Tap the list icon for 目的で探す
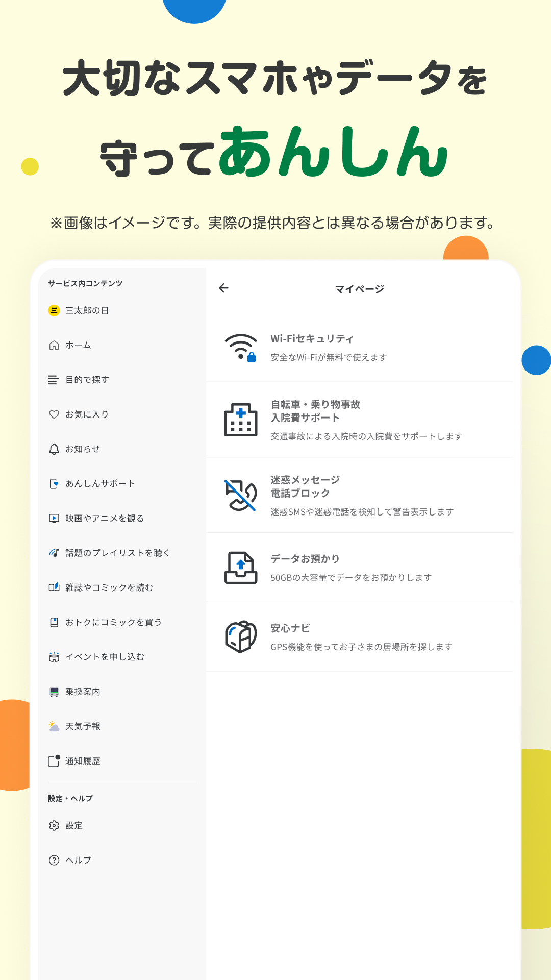Viewport: 551px width, 980px height. tap(54, 380)
